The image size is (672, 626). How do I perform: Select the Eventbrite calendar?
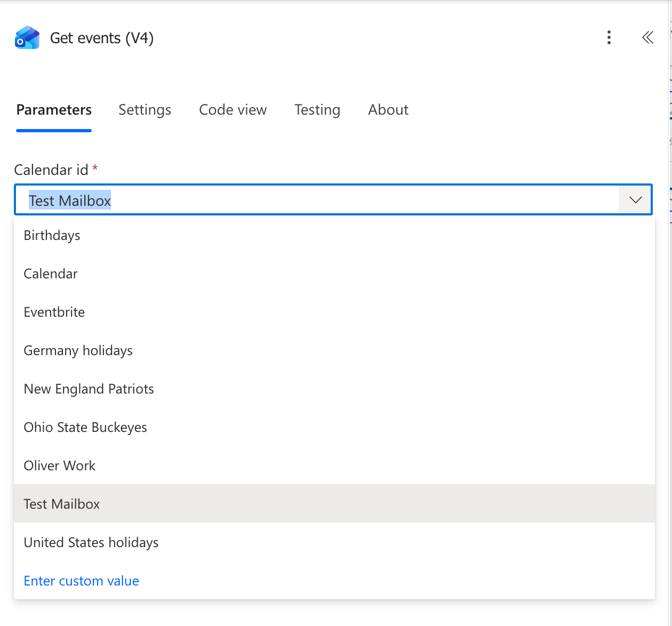[x=54, y=312]
